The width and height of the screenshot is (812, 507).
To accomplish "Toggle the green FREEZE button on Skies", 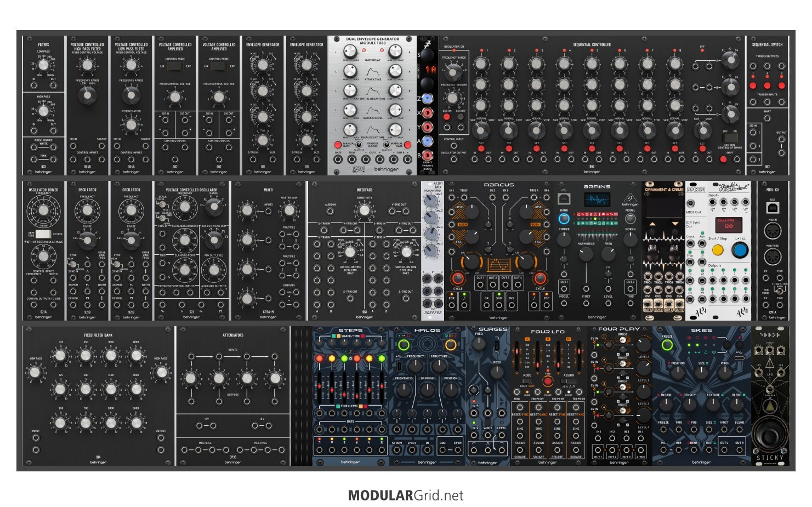I will pos(667,345).
